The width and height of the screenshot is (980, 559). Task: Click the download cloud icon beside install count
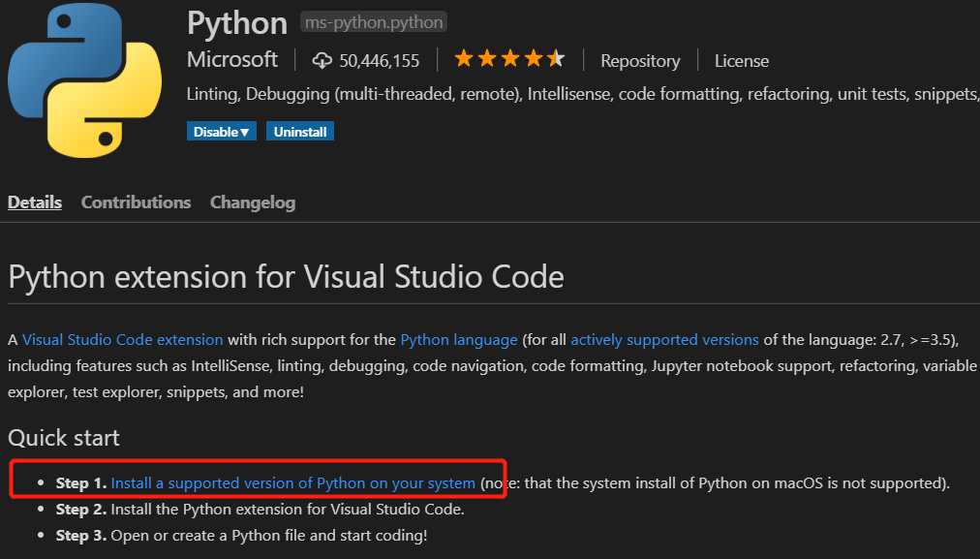tap(322, 61)
